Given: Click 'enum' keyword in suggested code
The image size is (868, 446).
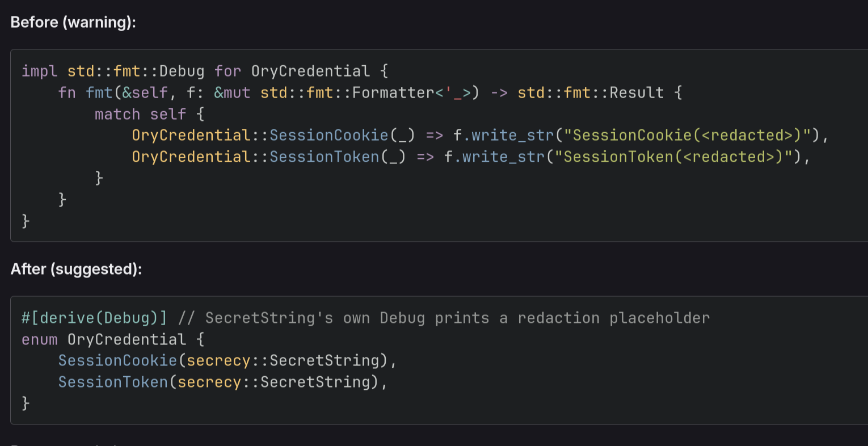Looking at the screenshot, I should coord(40,339).
